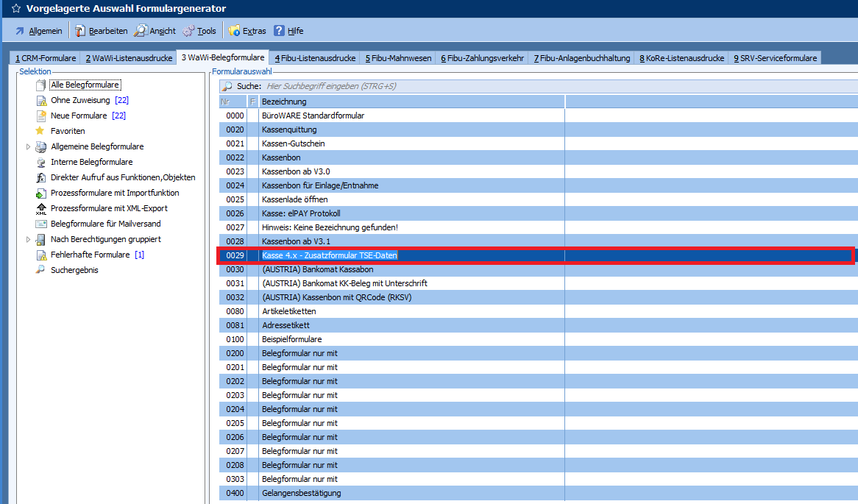Image resolution: width=858 pixels, height=504 pixels.
Task: Click the Belegformulare für Mailversand icon
Action: (x=40, y=224)
